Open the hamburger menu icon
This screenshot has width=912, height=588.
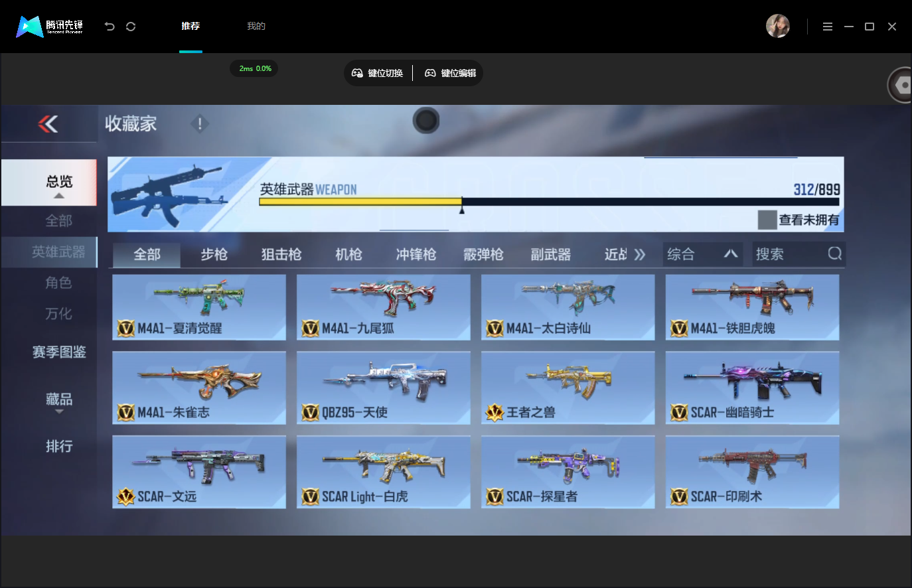(x=828, y=27)
